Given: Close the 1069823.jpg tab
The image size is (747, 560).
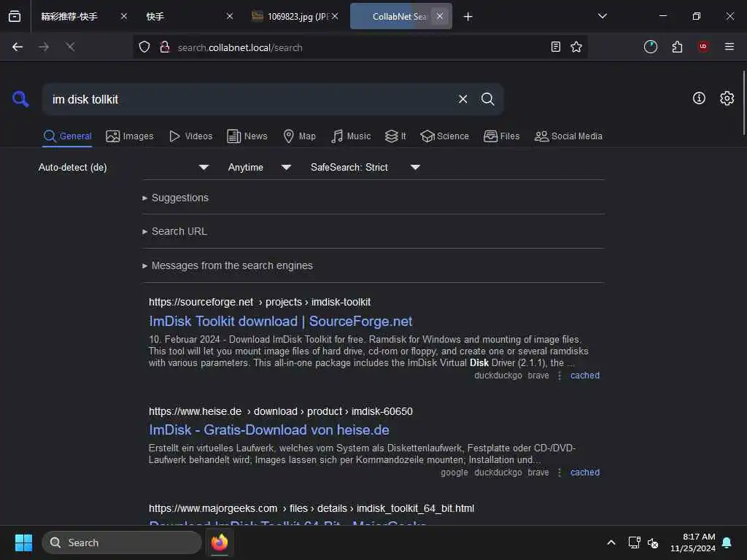Looking at the screenshot, I should click(335, 16).
